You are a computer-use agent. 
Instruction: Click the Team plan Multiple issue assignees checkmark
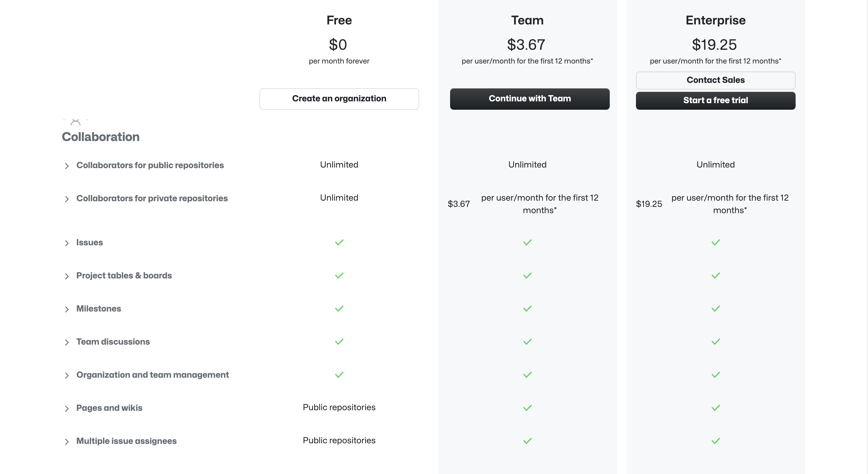528,441
